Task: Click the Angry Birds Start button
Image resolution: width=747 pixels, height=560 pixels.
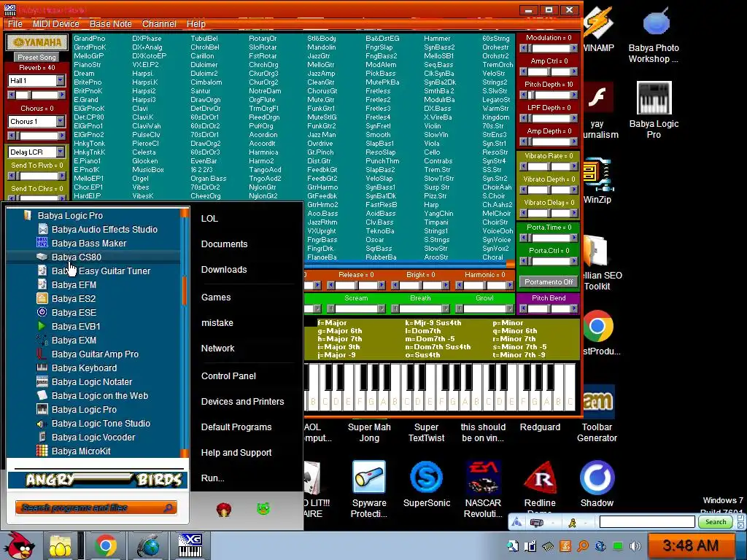Action: 19,545
